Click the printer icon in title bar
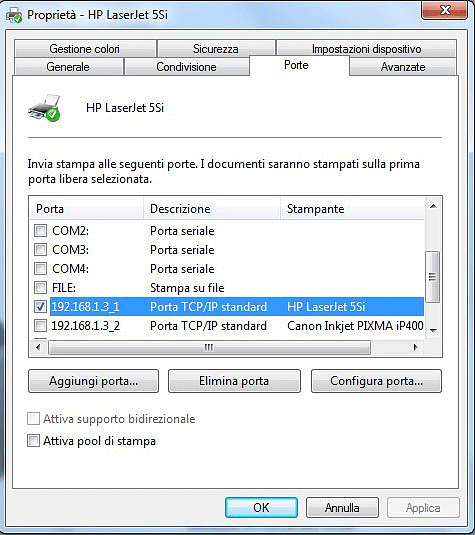This screenshot has height=535, width=475. (x=14, y=15)
